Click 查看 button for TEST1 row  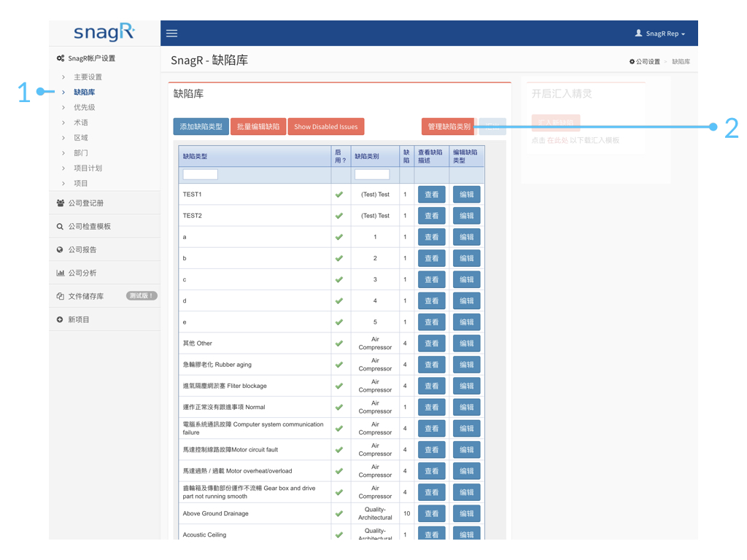[x=432, y=194]
